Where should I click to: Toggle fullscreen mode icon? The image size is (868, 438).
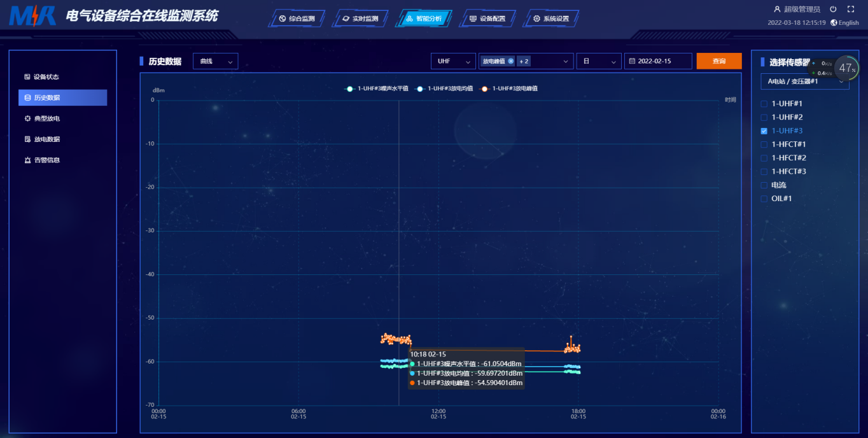[x=851, y=10]
